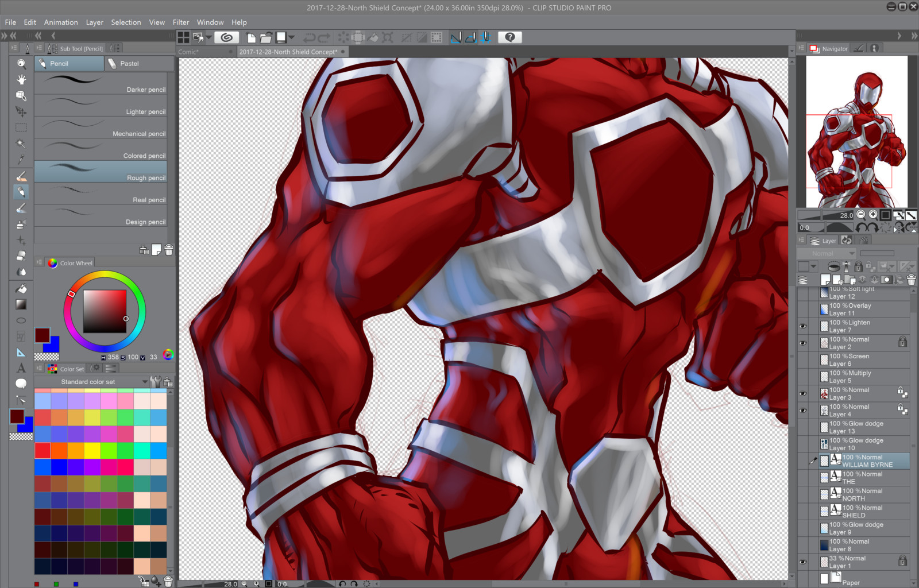The image size is (919, 588).
Task: Open the Window menu
Action: 210,22
